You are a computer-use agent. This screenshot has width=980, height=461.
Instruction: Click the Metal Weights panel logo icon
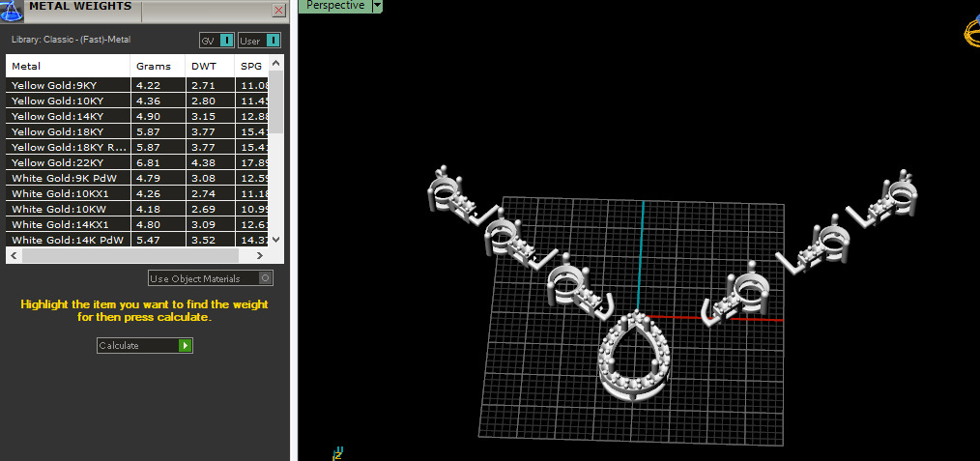click(11, 11)
